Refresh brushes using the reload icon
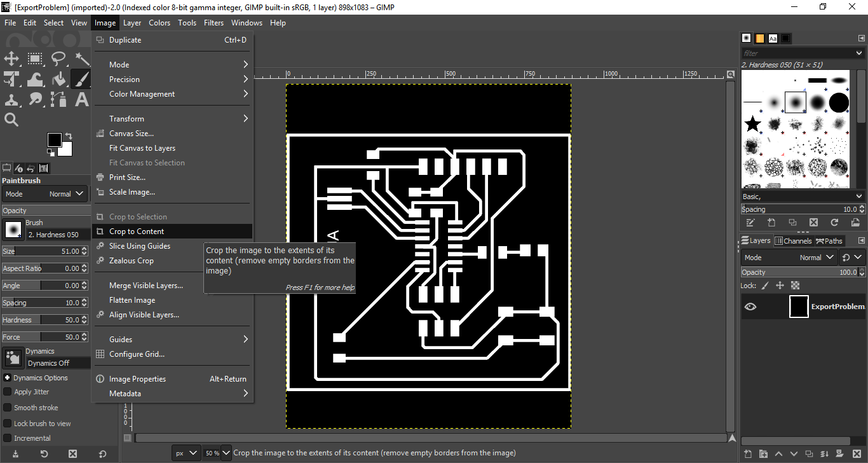Image resolution: width=868 pixels, height=463 pixels. click(x=834, y=223)
